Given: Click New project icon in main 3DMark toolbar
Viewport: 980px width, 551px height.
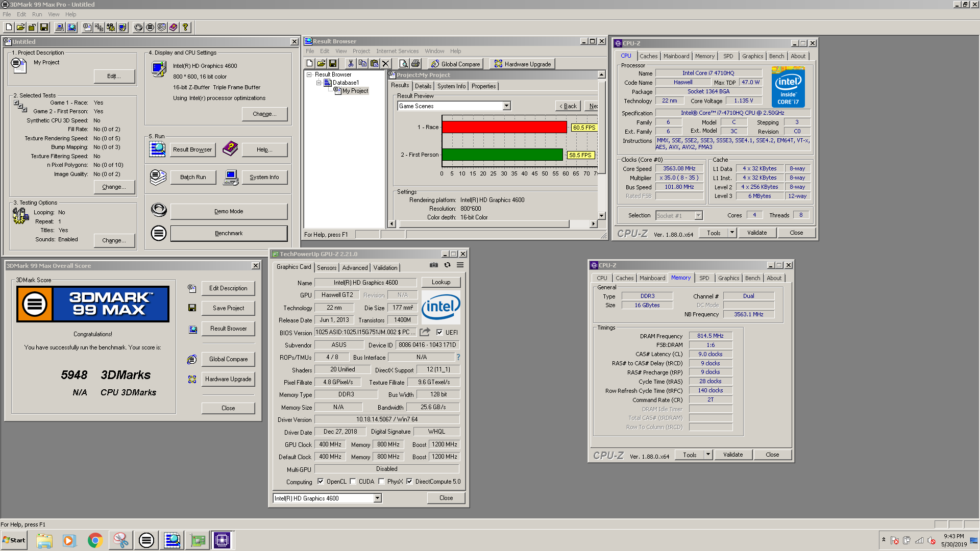Looking at the screenshot, I should [9, 27].
